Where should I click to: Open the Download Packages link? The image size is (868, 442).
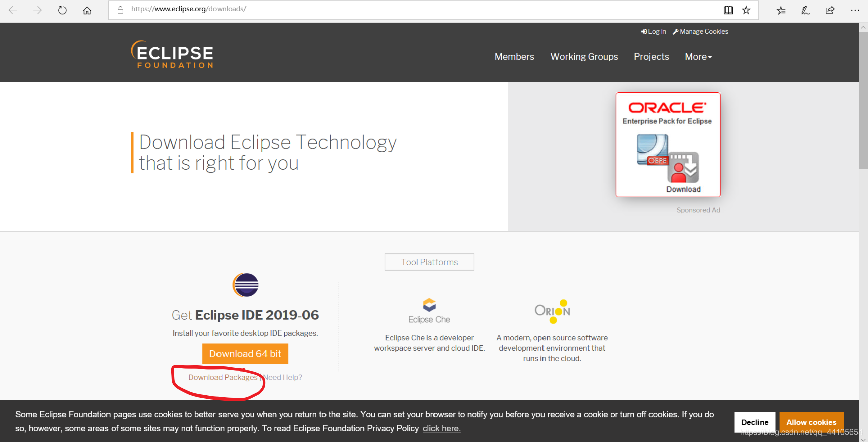(223, 377)
